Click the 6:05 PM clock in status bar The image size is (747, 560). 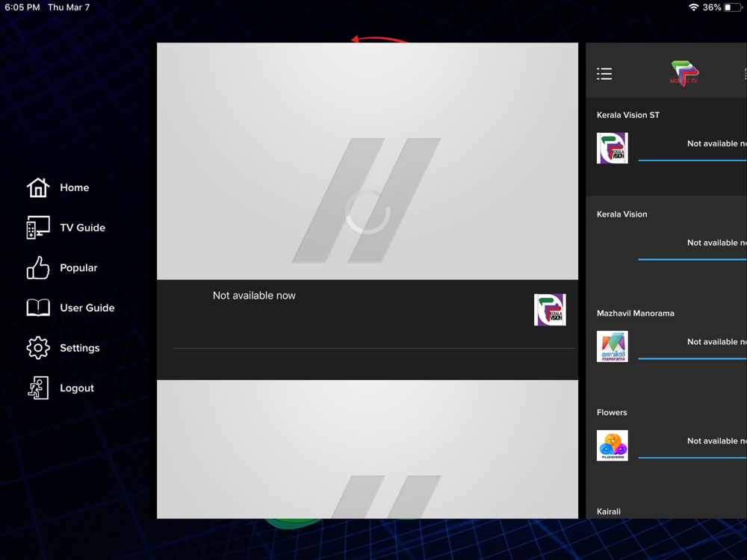pyautogui.click(x=22, y=7)
